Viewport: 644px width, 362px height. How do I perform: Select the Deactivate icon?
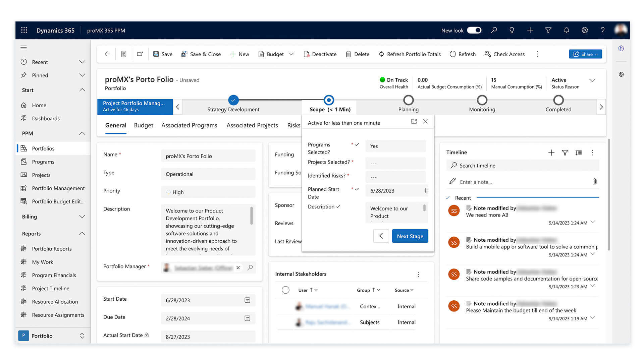[x=306, y=54]
